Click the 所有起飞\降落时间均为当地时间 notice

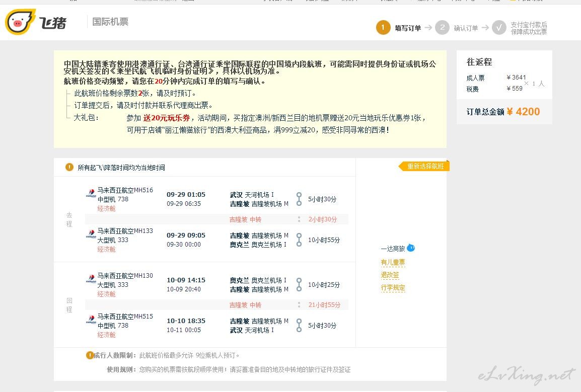[x=121, y=168]
